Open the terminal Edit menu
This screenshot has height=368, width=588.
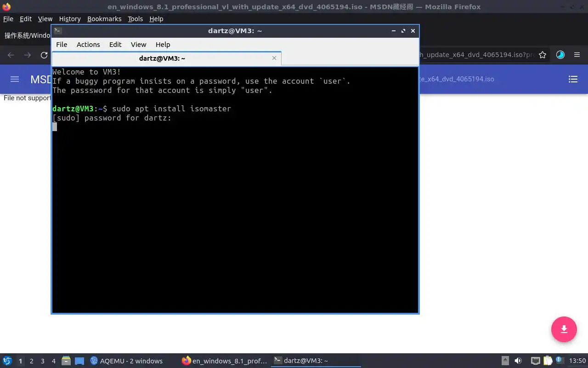(x=115, y=45)
